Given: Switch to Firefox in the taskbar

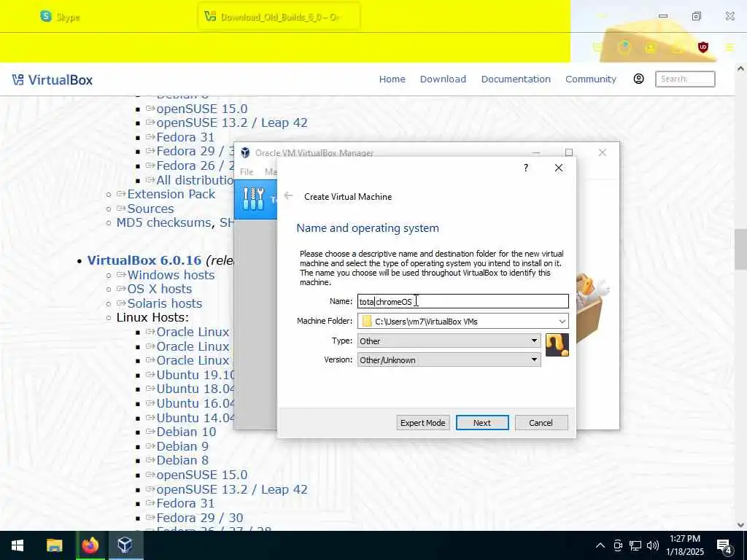Looking at the screenshot, I should coord(90,545).
